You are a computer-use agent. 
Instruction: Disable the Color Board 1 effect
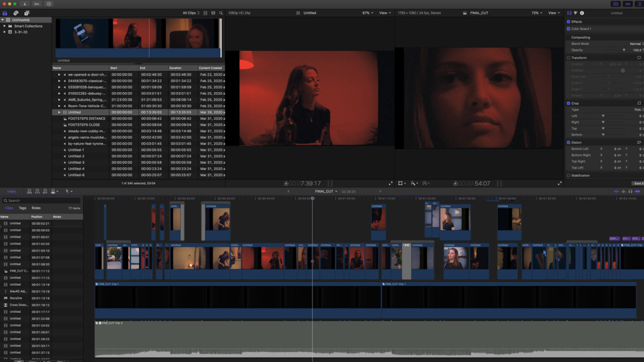[x=568, y=29]
